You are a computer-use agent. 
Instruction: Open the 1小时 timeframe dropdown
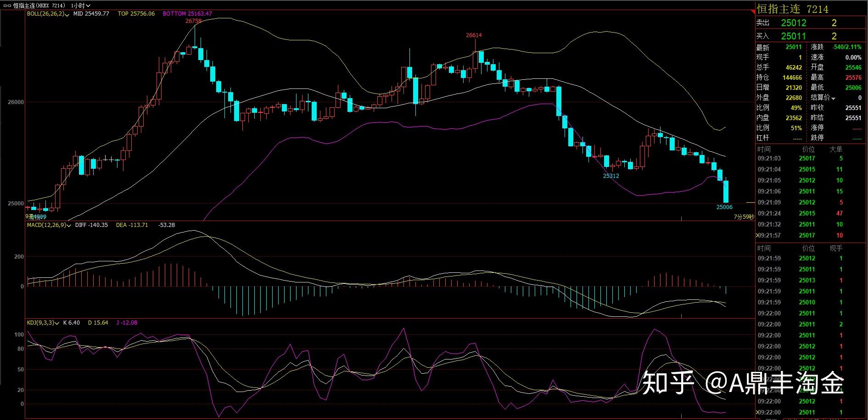click(x=81, y=6)
